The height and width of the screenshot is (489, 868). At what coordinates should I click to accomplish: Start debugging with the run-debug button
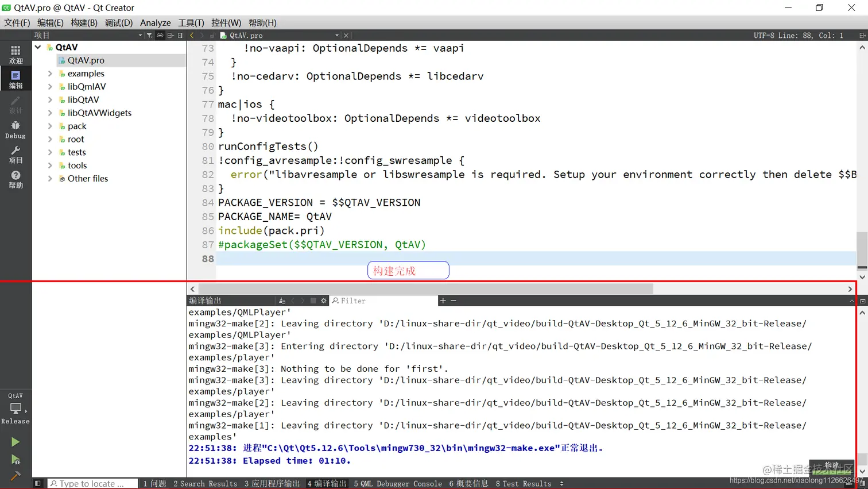coord(15,460)
